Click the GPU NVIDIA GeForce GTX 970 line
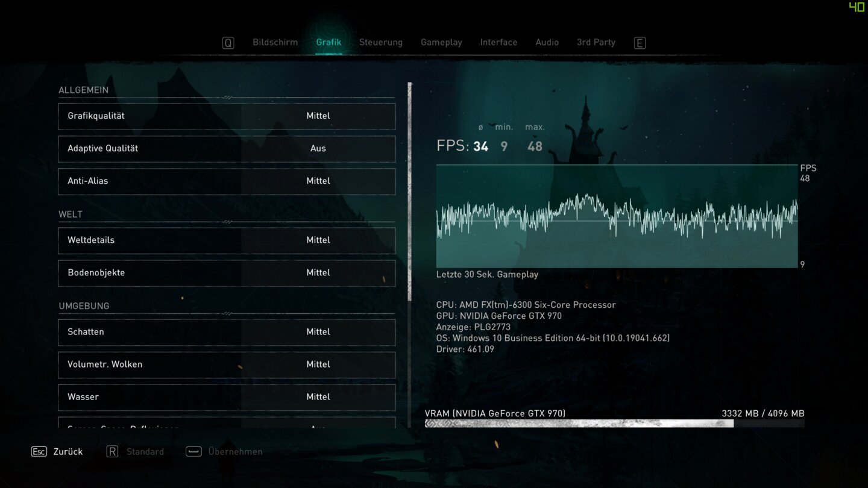The image size is (868, 488). pyautogui.click(x=499, y=316)
